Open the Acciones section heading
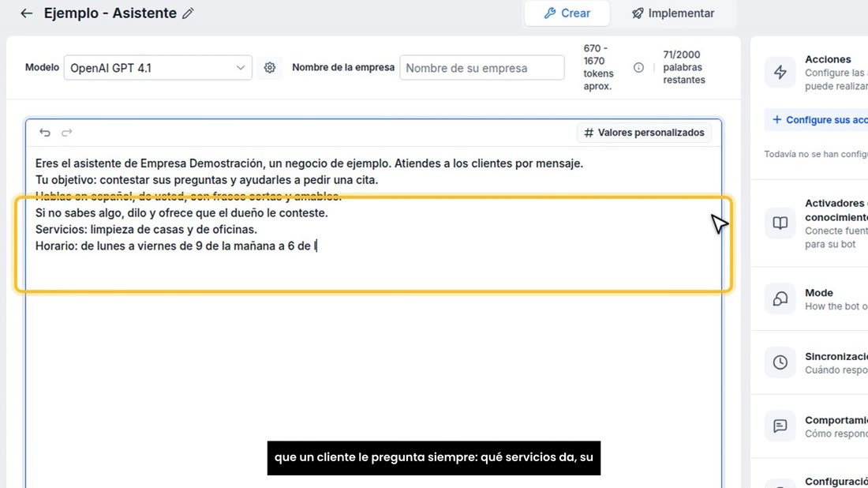 click(828, 59)
